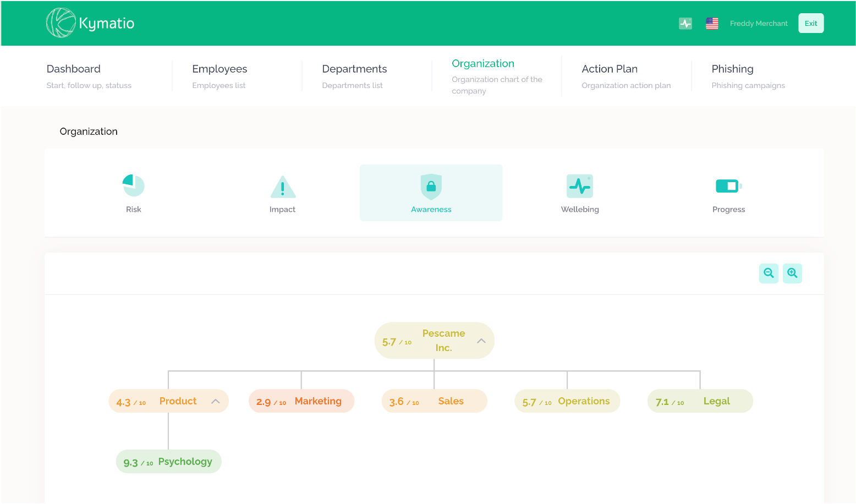Viewport: 856px width, 504px height.
Task: Collapse the Product node chevron
Action: 216,401
